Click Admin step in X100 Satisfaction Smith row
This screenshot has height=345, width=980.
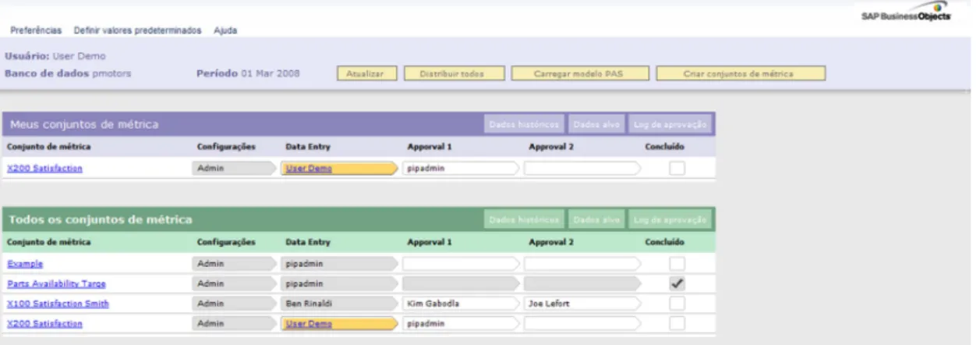coord(235,304)
